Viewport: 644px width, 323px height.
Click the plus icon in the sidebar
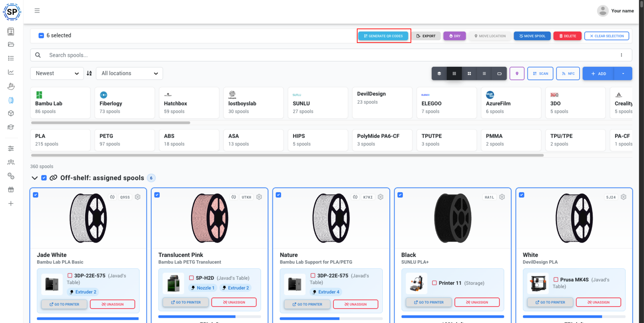pos(11,204)
